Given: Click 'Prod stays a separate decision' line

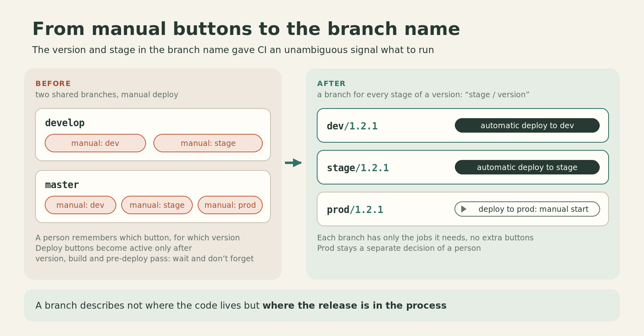Looking at the screenshot, I should click(x=399, y=248).
